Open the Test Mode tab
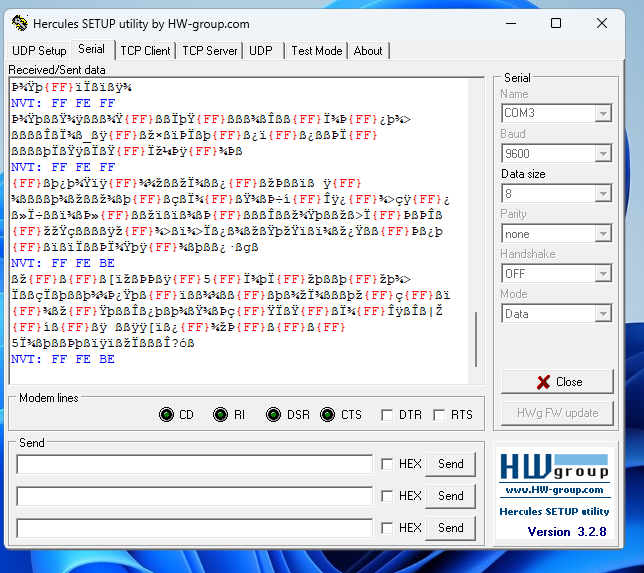644x573 pixels. 317,51
